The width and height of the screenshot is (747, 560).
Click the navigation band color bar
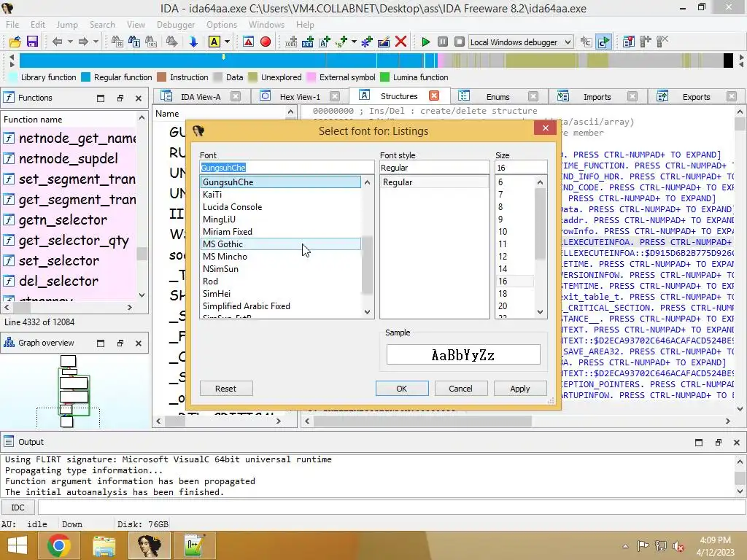(x=376, y=61)
